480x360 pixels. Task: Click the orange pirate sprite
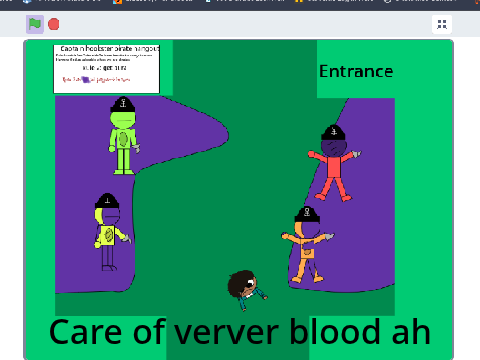tap(307, 245)
